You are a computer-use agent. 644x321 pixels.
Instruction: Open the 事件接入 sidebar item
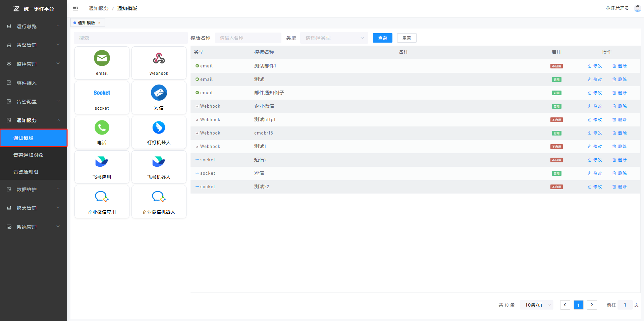[34, 83]
